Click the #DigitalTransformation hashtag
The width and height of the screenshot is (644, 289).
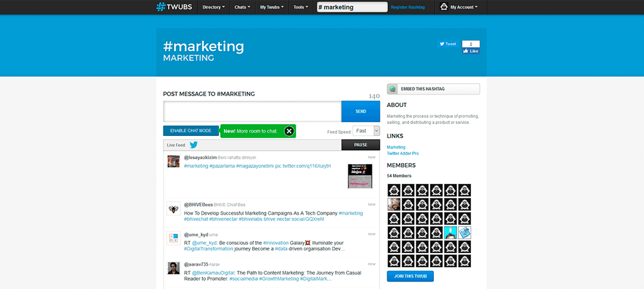tap(208, 249)
